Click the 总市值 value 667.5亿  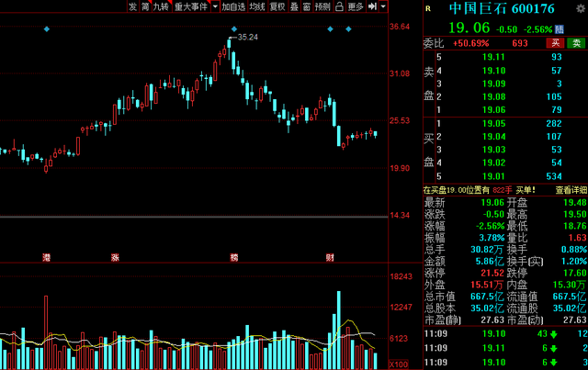487,297
